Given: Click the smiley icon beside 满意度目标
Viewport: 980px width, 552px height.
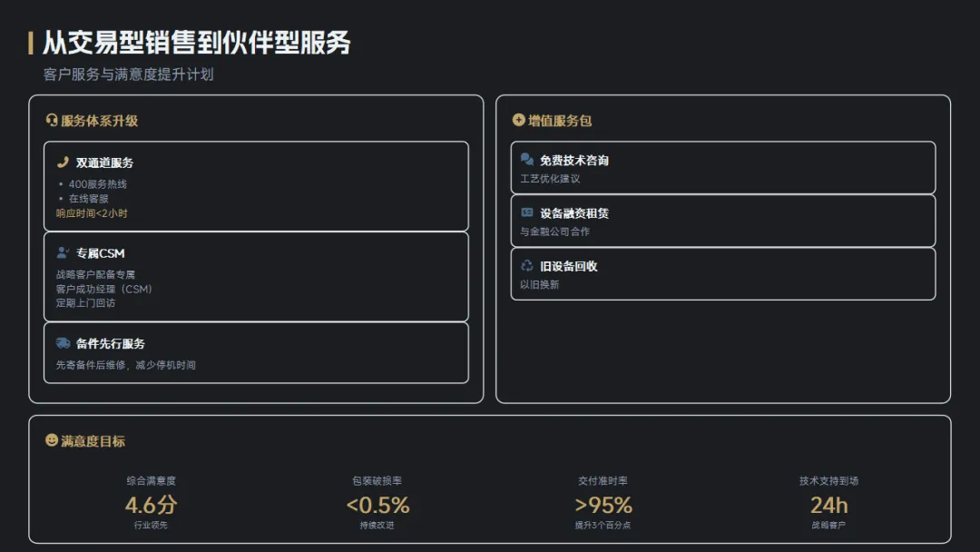Looking at the screenshot, I should coord(52,440).
